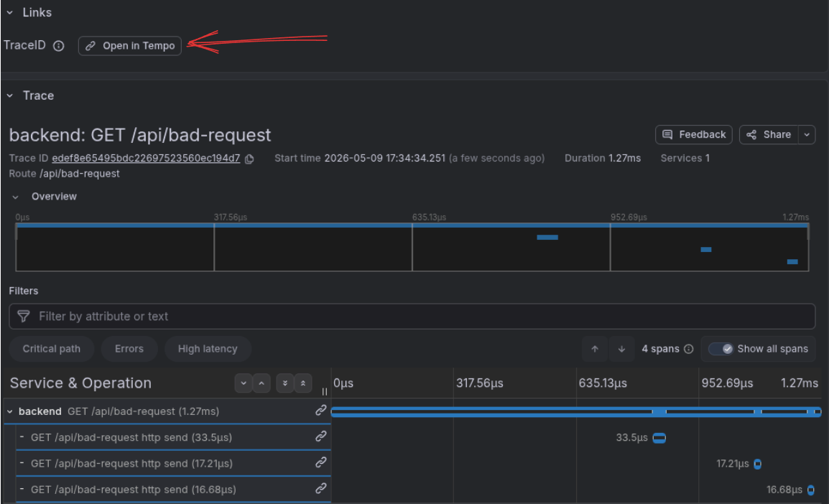Select the Errors filter
The height and width of the screenshot is (504, 829).
coord(129,349)
